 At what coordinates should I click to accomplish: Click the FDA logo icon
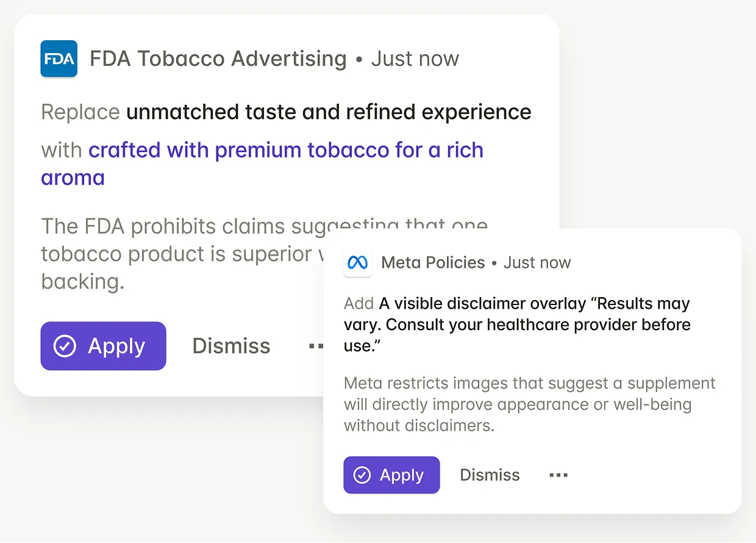pyautogui.click(x=59, y=59)
